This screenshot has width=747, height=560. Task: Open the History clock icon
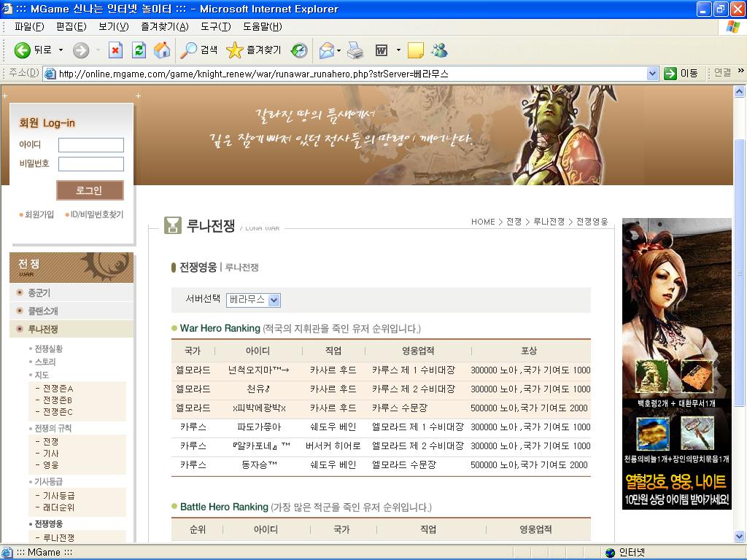[x=299, y=50]
